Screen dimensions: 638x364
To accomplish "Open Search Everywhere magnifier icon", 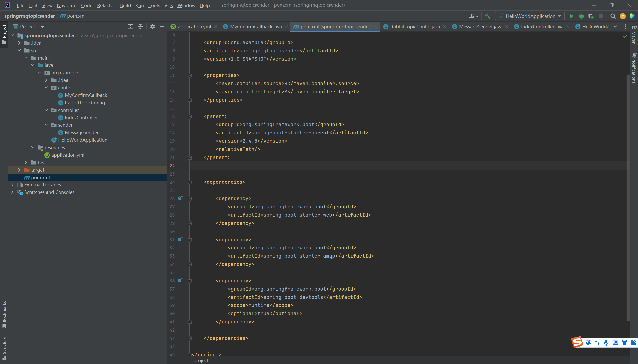I will [613, 16].
